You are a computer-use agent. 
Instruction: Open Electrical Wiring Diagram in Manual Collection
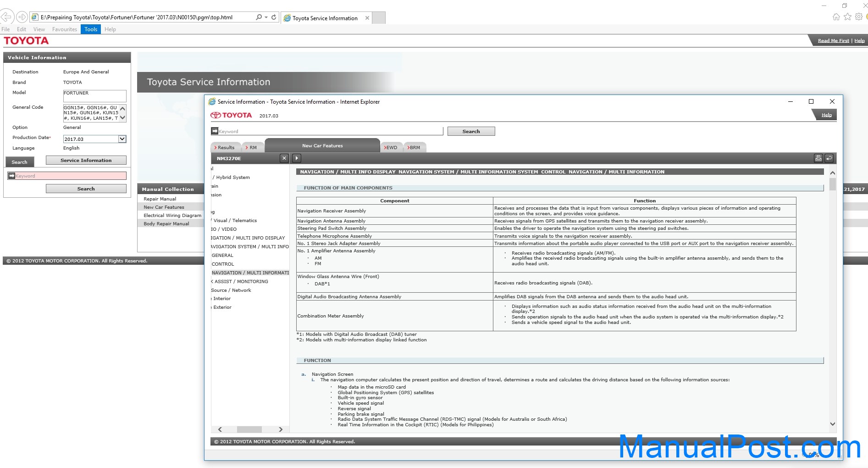172,215
